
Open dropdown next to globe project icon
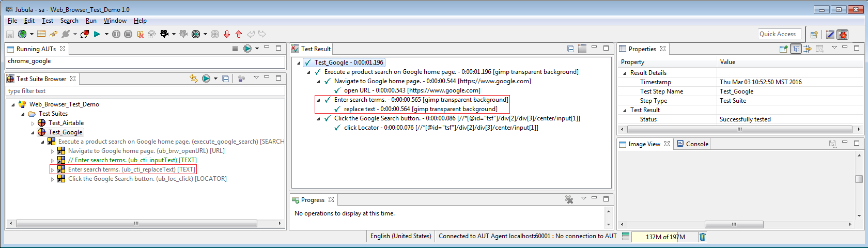point(32,34)
